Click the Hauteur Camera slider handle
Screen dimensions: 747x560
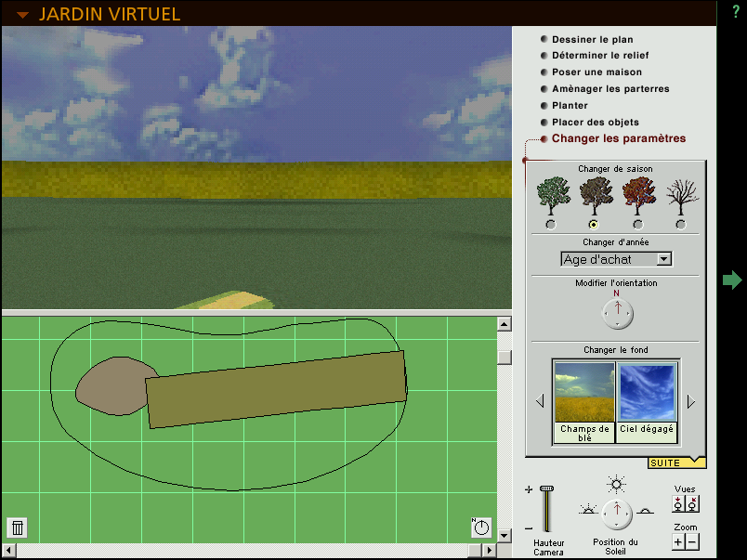546,488
